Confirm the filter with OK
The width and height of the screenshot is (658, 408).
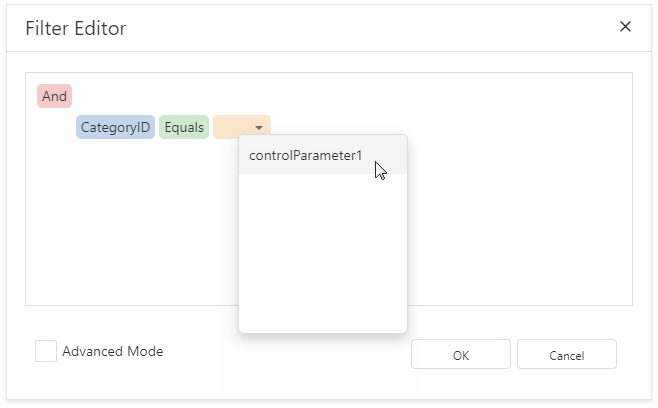pyautogui.click(x=460, y=354)
